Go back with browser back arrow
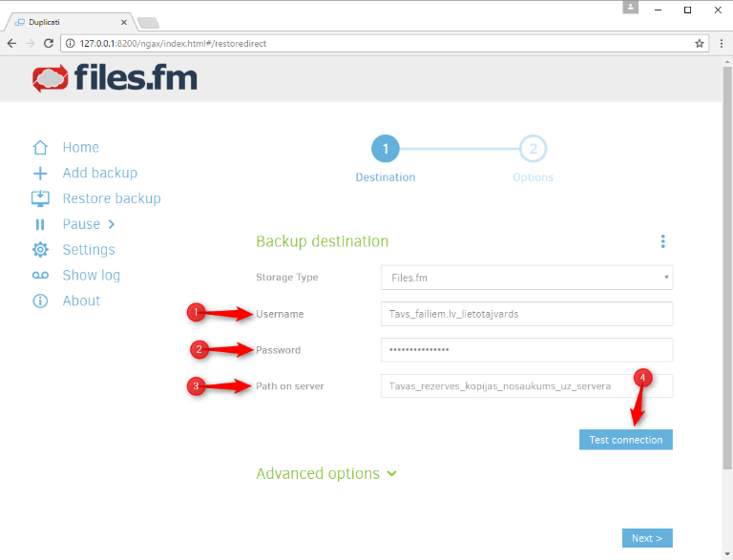 (x=11, y=44)
